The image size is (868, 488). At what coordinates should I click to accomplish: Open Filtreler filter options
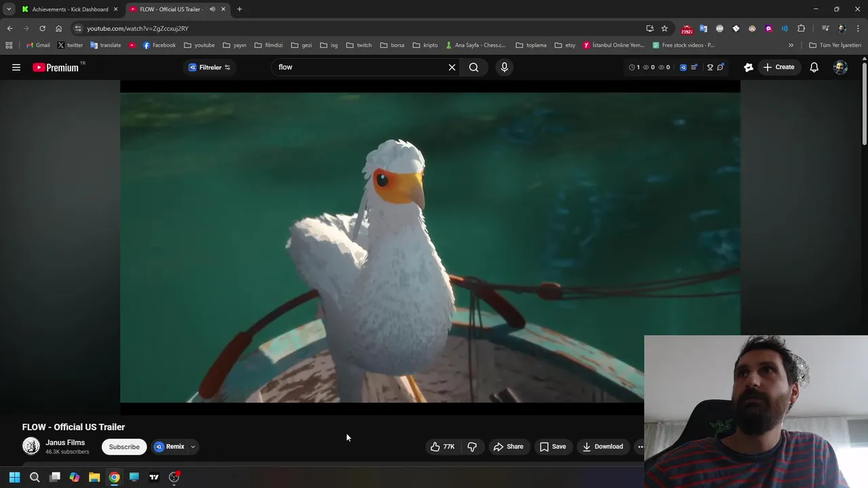pyautogui.click(x=210, y=67)
